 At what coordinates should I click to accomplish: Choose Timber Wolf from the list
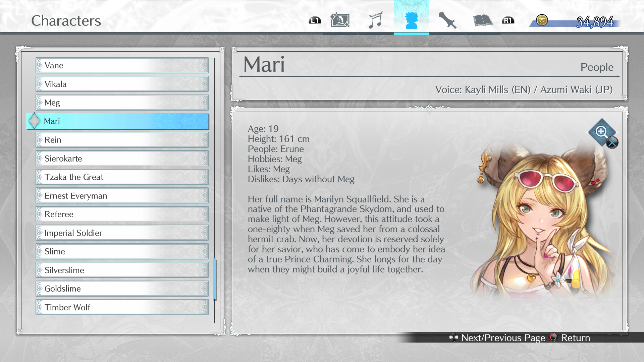pos(122,307)
